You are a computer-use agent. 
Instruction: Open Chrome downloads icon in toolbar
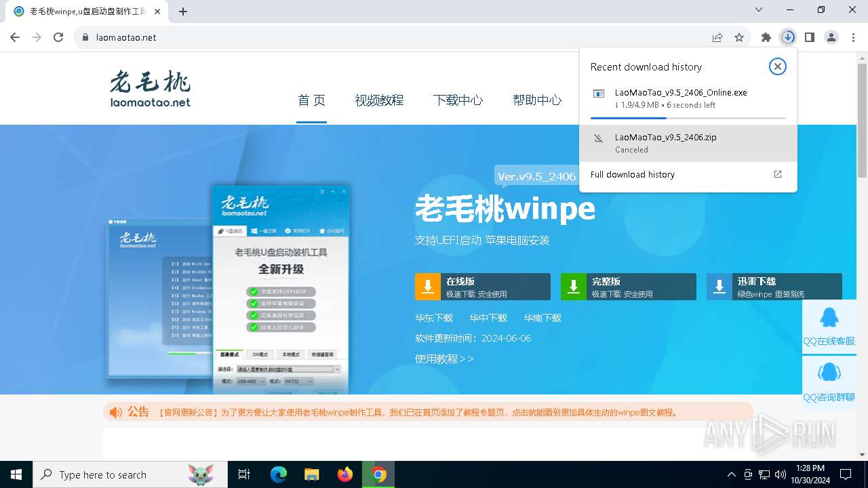pos(788,38)
